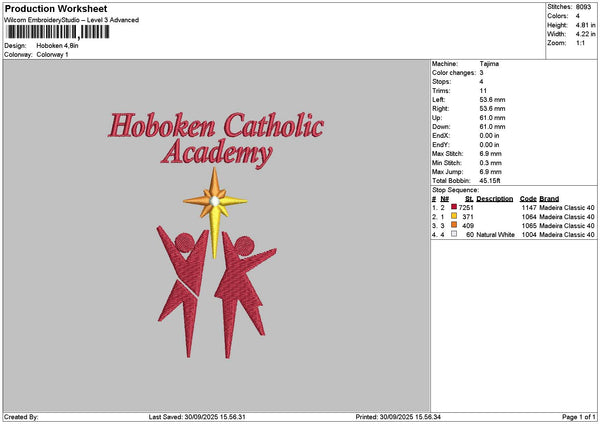Screen dimensions: 600x424
Task: Click the design name 'Hoboken 4,8in'
Action: click(x=57, y=46)
